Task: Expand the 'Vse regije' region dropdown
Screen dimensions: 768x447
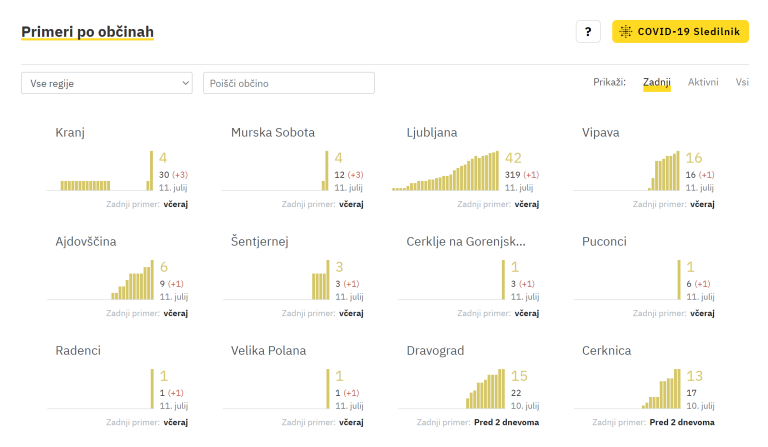Action: pos(106,83)
